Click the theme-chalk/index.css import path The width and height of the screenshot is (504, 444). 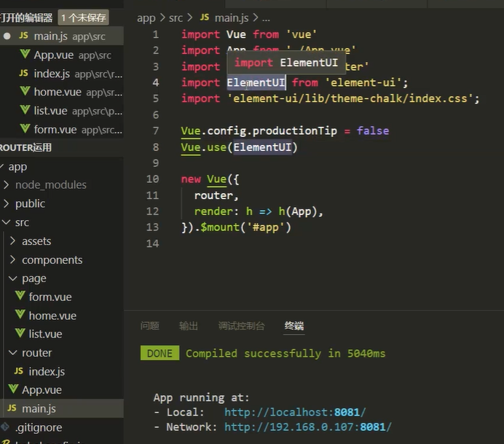(350, 98)
